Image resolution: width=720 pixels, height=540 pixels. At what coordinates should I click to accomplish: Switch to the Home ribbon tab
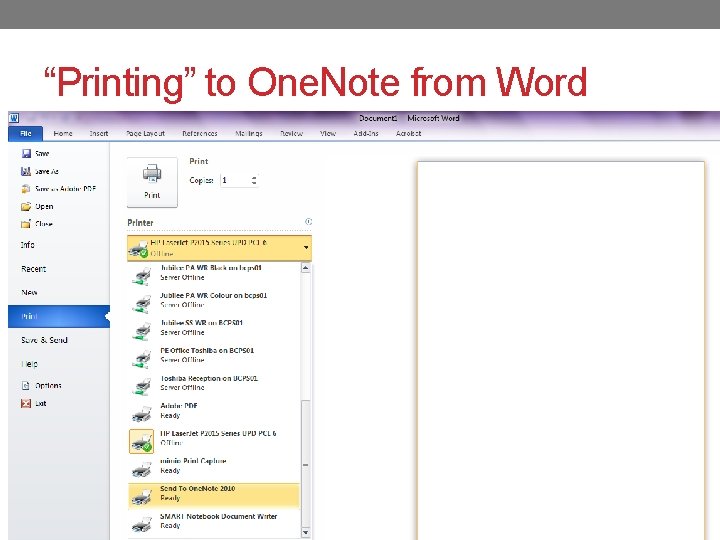[x=63, y=133]
